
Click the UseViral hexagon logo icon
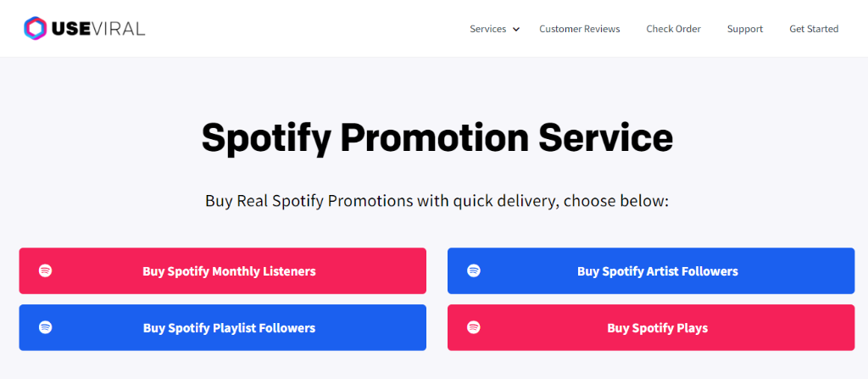36,28
